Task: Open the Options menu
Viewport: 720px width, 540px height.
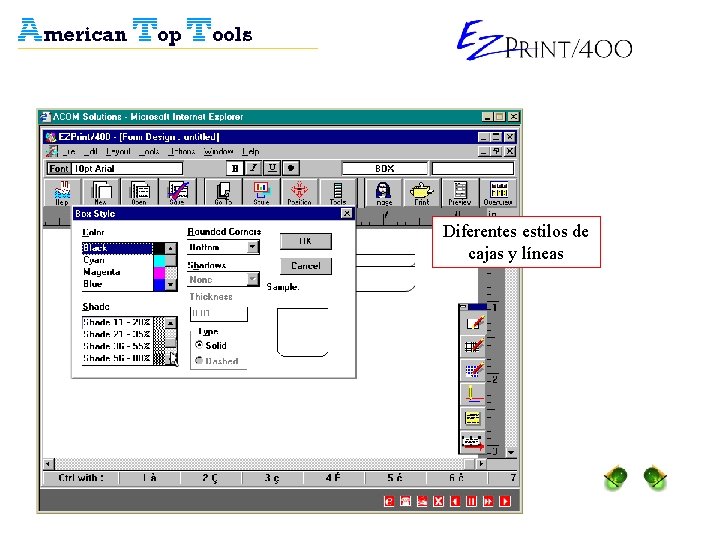Action: pyautogui.click(x=182, y=151)
